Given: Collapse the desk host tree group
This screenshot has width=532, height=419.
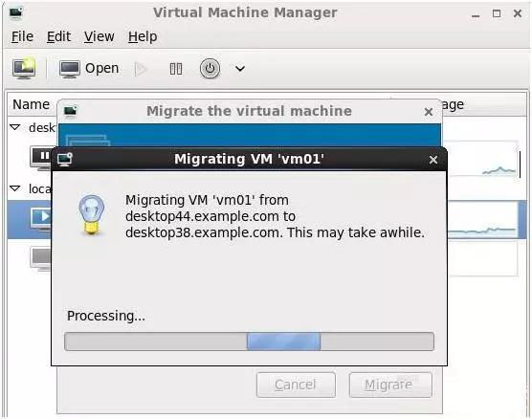Looking at the screenshot, I should [x=15, y=127].
